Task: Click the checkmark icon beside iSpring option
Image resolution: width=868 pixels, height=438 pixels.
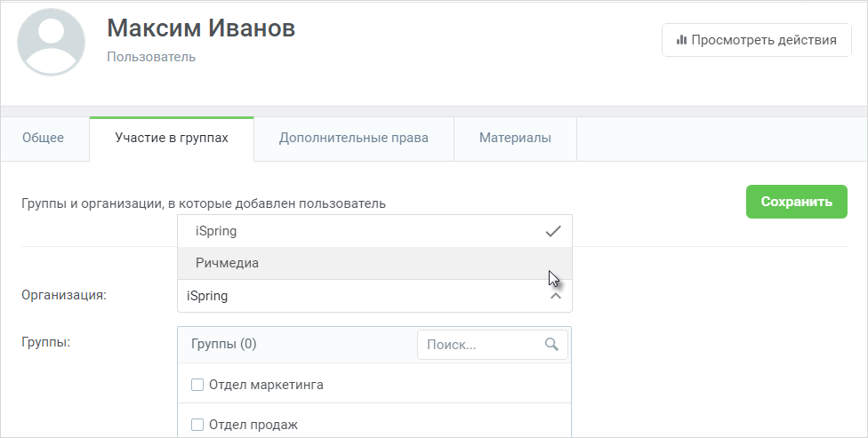Action: [553, 231]
